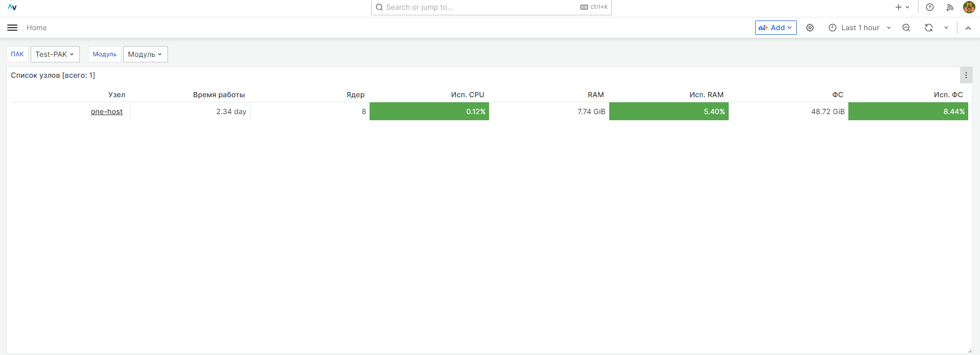Open the news feed RSS icon
980x355 pixels.
coord(950,7)
